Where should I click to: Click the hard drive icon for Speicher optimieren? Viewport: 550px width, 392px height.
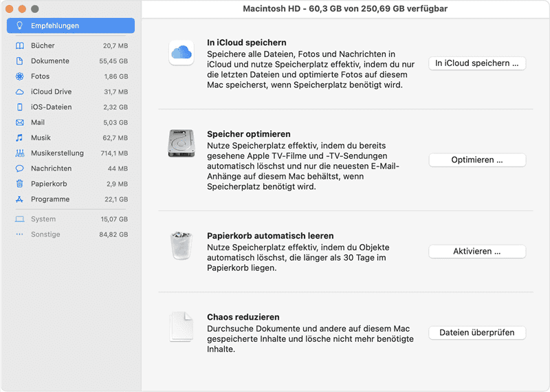pyautogui.click(x=181, y=143)
